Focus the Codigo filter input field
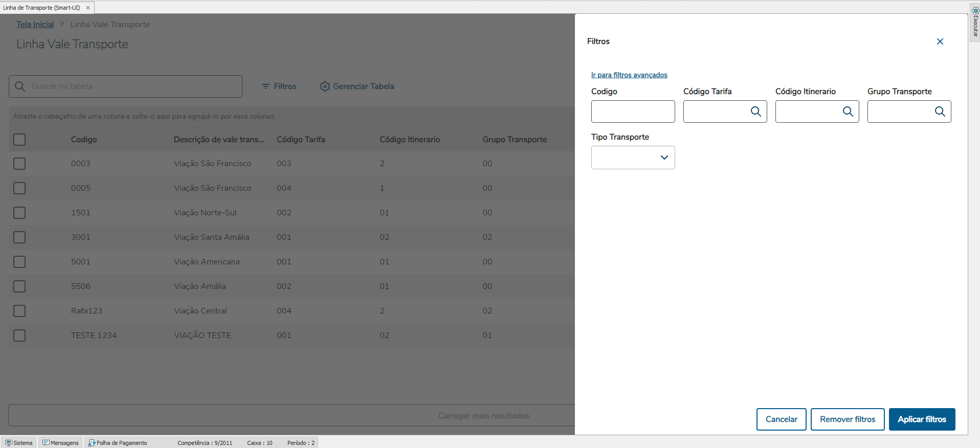Screen dimensions: 980x448 pyautogui.click(x=633, y=111)
